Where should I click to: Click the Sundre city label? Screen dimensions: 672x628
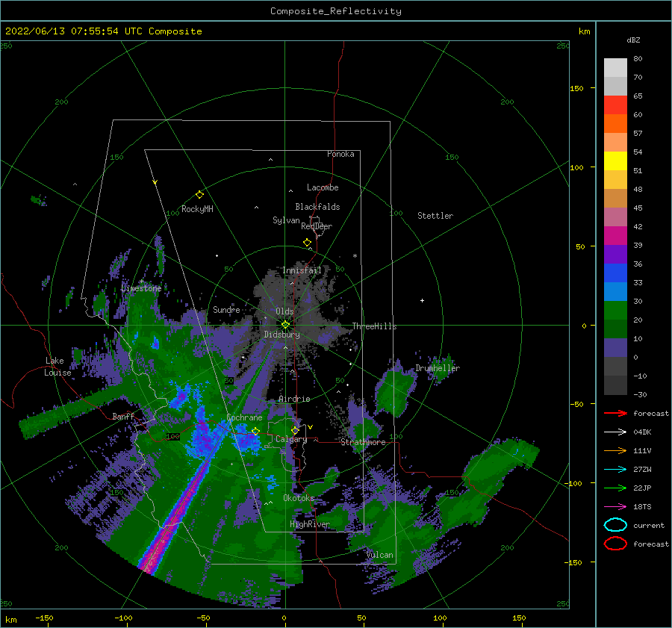click(x=226, y=309)
